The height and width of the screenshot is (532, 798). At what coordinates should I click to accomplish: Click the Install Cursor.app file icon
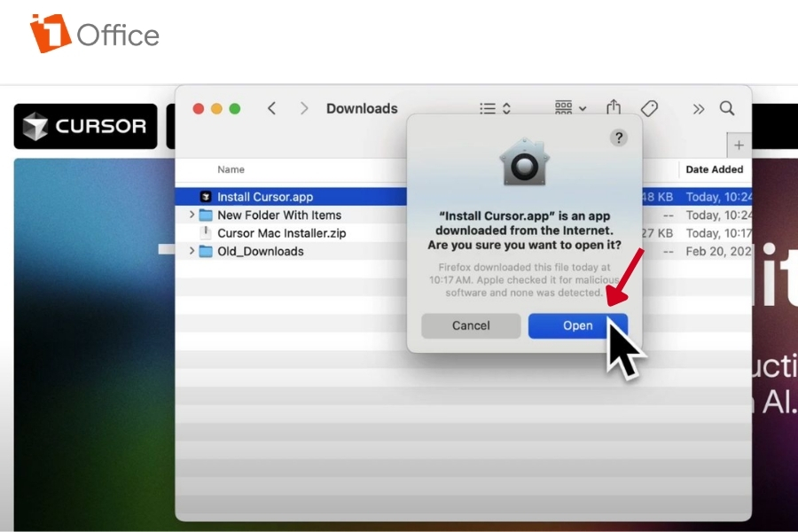click(206, 197)
